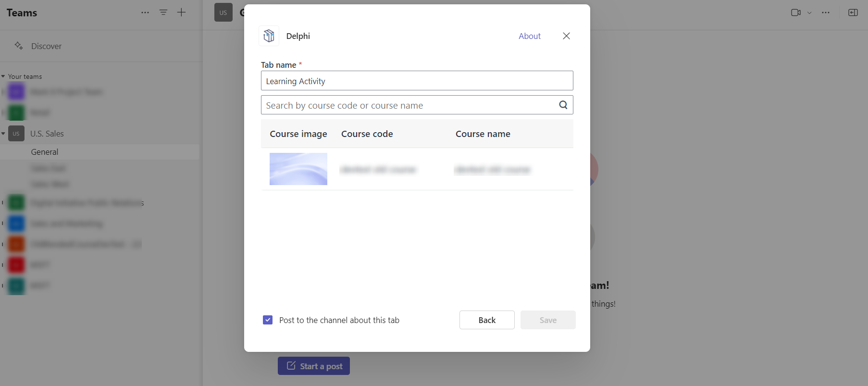
Task: Click the Delphi app logo icon
Action: pos(269,36)
